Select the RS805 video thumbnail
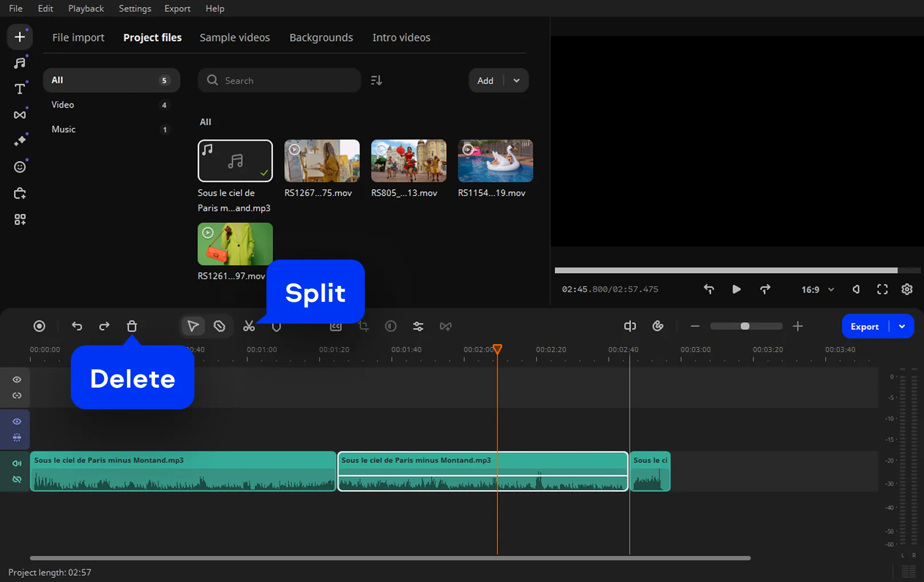924x582 pixels. (x=408, y=161)
